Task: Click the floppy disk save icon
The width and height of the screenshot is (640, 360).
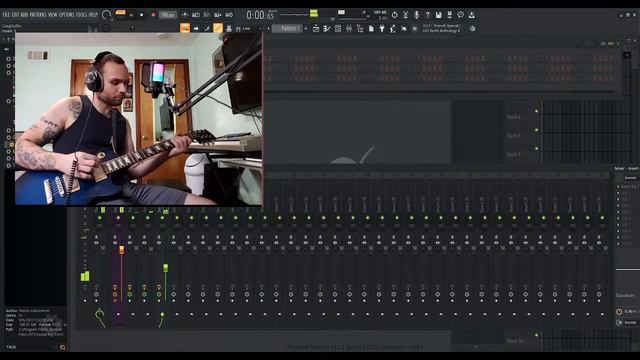Action: click(438, 15)
